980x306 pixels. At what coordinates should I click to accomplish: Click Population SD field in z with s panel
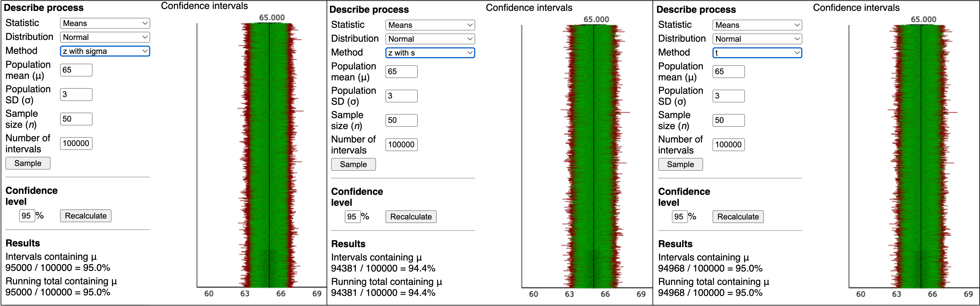tap(401, 96)
